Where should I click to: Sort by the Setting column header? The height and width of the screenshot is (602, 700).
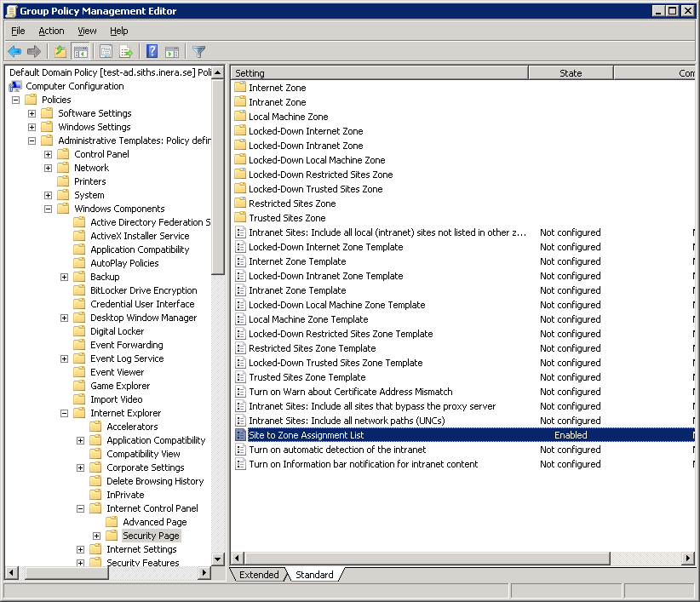point(380,73)
